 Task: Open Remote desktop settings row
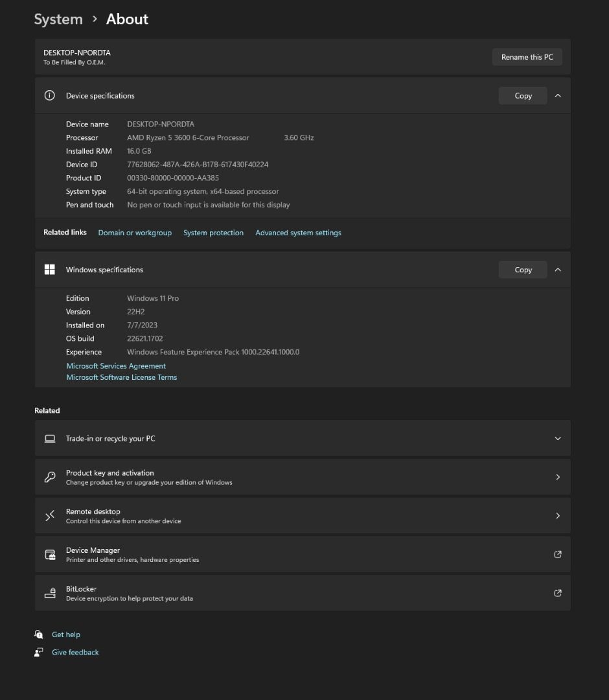click(x=303, y=515)
